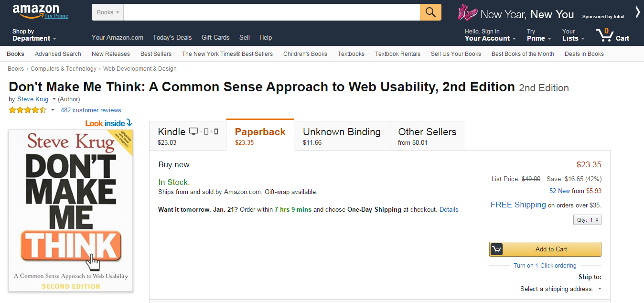Open the 482 customer reviews link

[91, 110]
